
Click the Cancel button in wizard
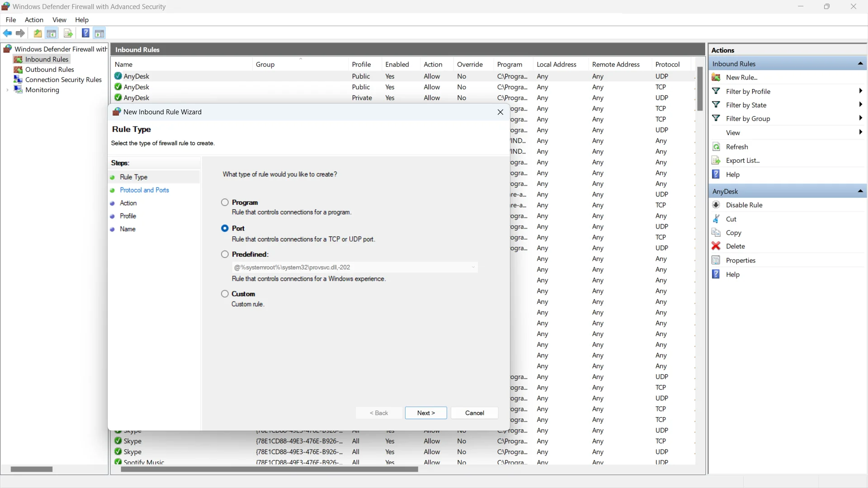click(475, 413)
